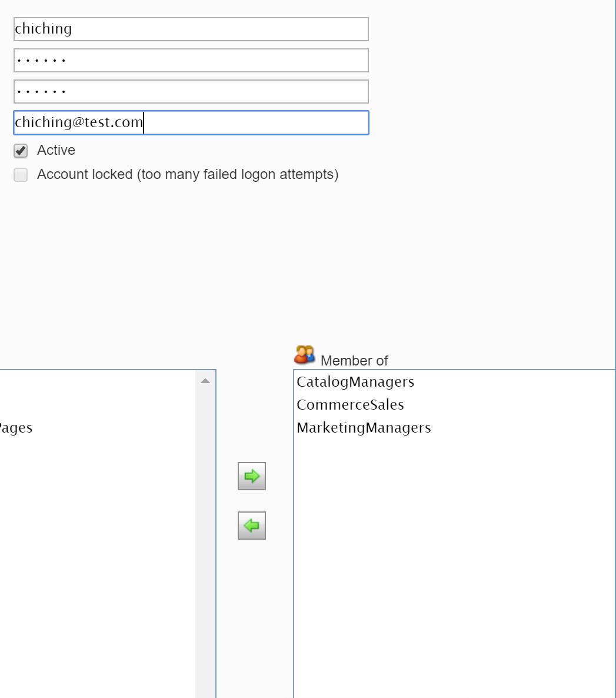Click the 'Member of' heading text
Screen dimensions: 616x698
click(354, 361)
